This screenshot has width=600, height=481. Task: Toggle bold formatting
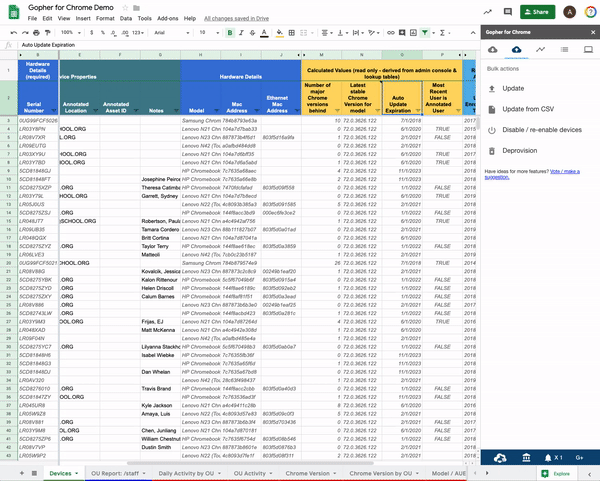(230, 33)
